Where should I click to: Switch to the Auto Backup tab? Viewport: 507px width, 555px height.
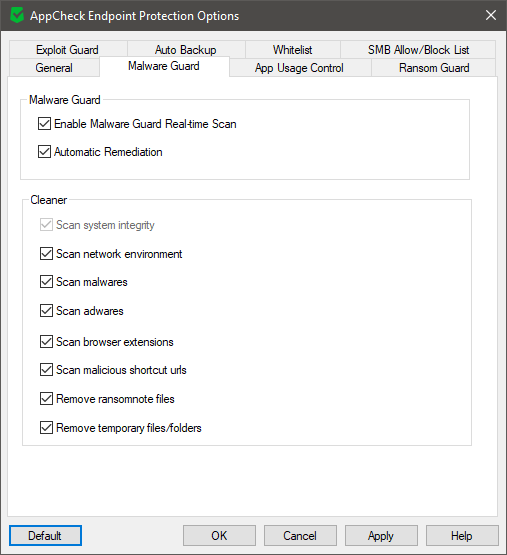[186, 50]
